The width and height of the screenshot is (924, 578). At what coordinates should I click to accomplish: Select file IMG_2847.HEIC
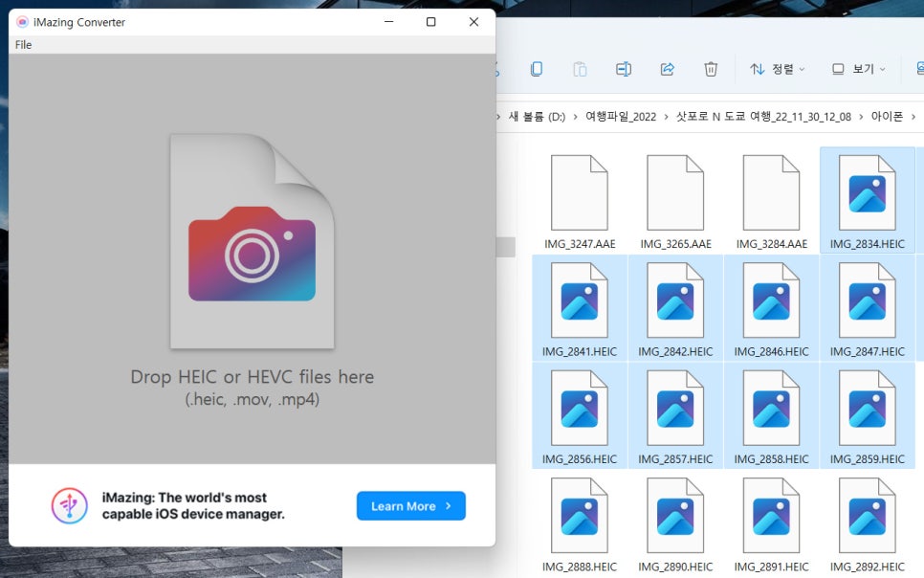[868, 309]
